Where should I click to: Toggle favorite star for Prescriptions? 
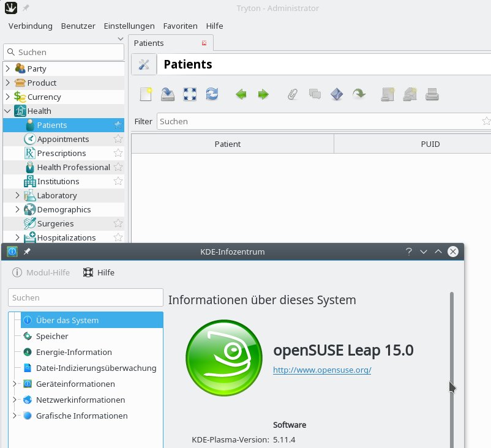pos(118,153)
